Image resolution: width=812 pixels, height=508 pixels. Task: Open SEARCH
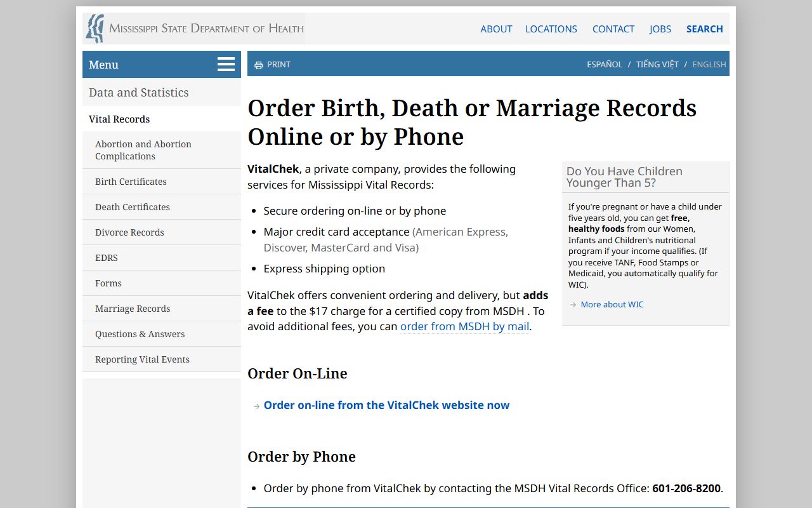705,29
